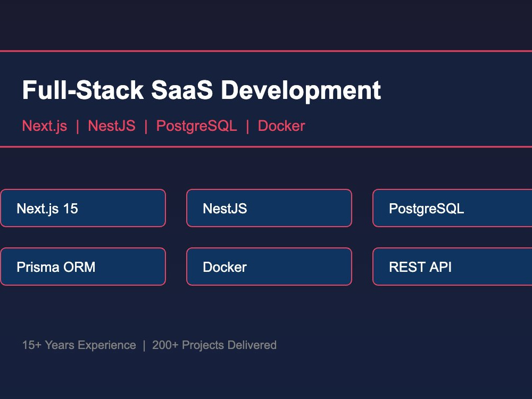Click Docker in the red subtitle
The height and width of the screenshot is (399, 532).
pos(281,126)
